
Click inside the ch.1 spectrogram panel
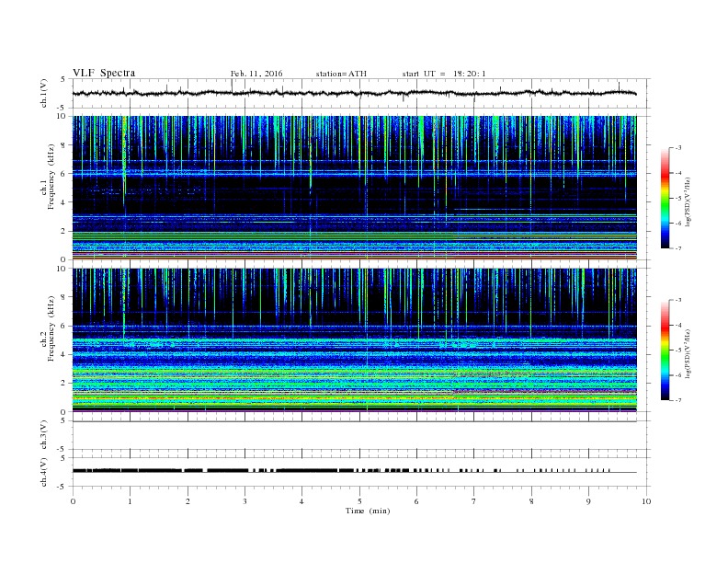point(354,188)
